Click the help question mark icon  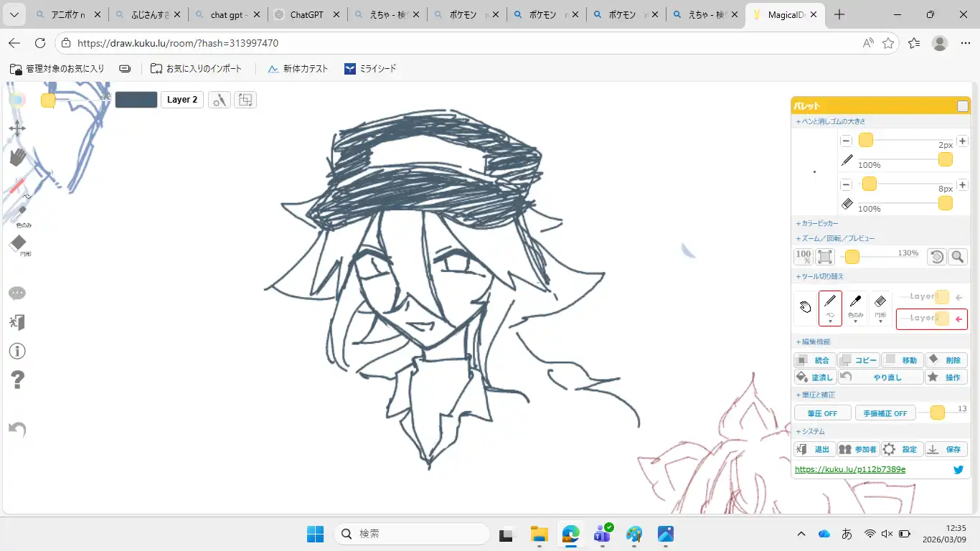pyautogui.click(x=17, y=380)
